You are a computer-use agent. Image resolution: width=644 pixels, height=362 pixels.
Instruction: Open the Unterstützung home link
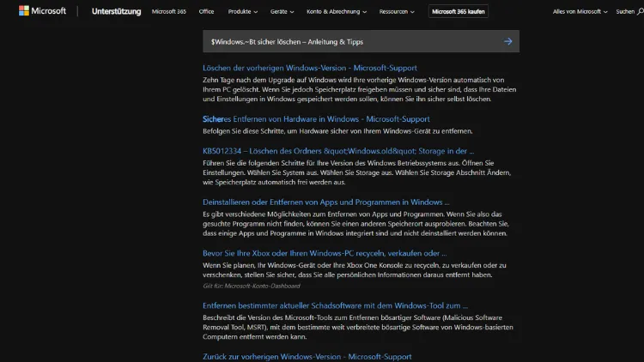(116, 11)
